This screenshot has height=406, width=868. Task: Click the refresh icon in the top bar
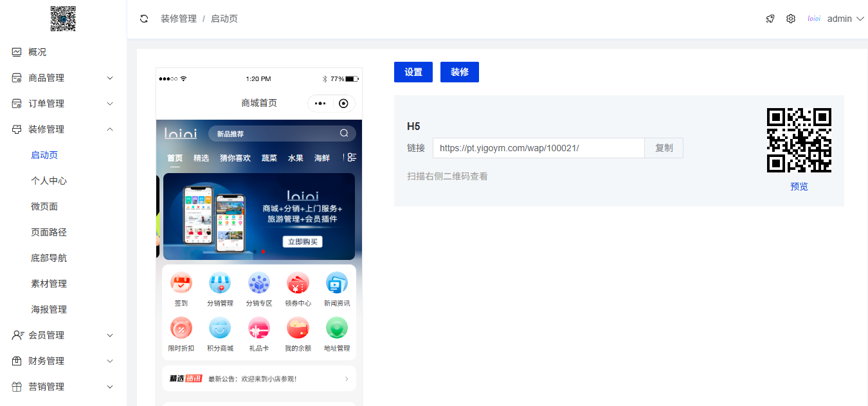click(x=143, y=19)
